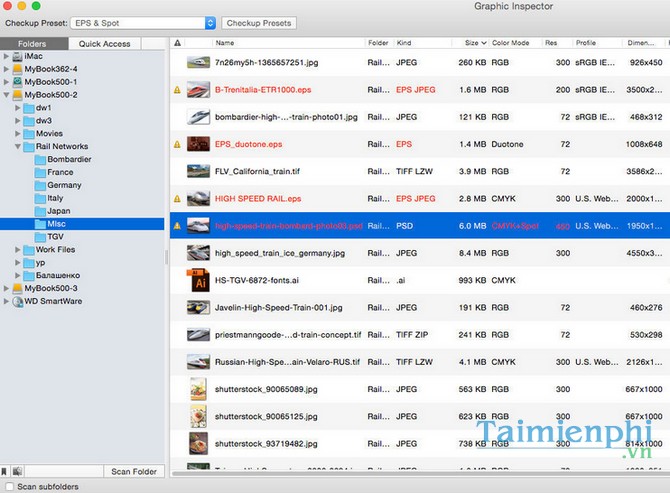Select the Movies folder icon
This screenshot has width=670, height=493.
click(29, 134)
